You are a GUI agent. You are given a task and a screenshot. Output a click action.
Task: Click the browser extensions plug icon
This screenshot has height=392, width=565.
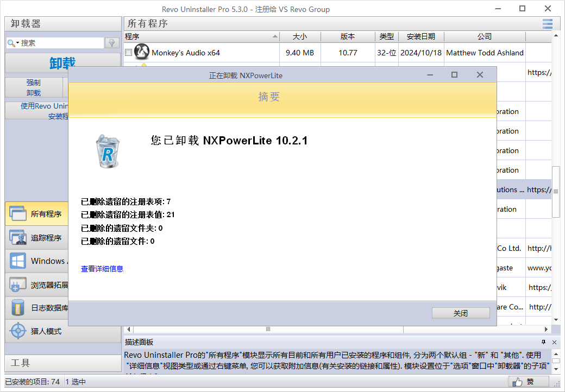tap(17, 284)
